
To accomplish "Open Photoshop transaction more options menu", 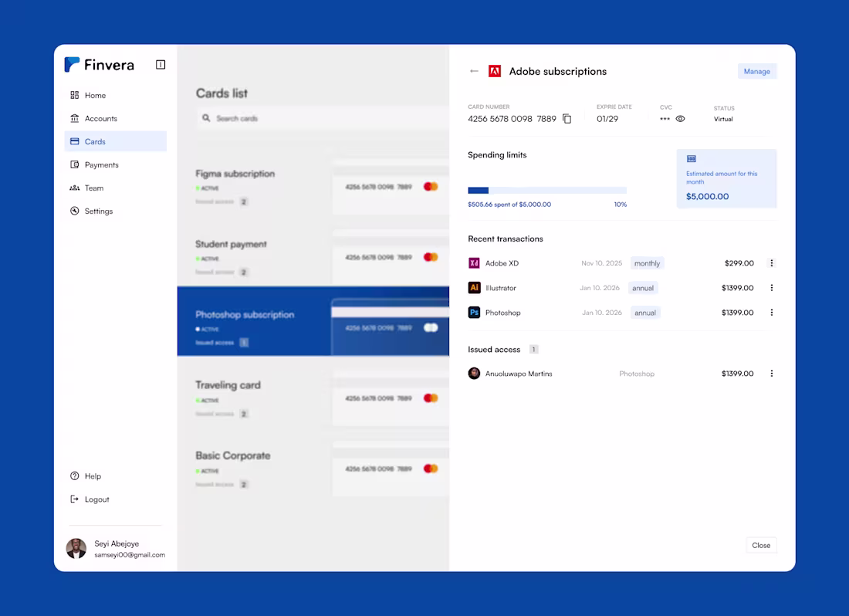I will tap(772, 313).
